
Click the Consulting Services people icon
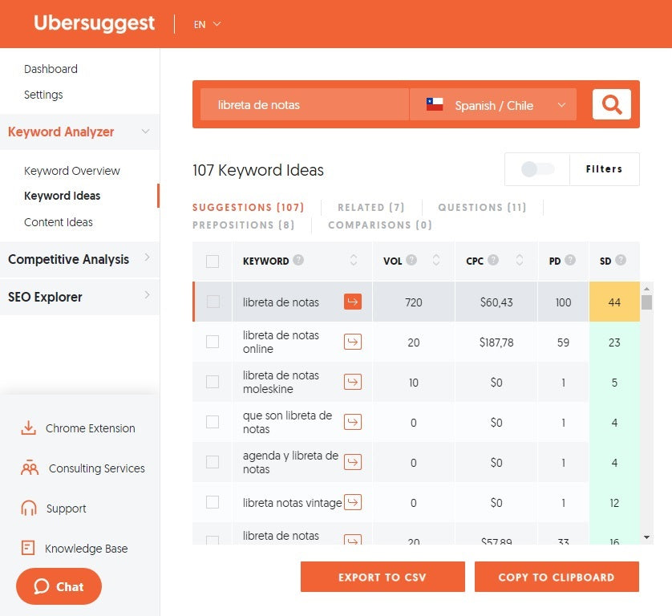click(x=30, y=468)
